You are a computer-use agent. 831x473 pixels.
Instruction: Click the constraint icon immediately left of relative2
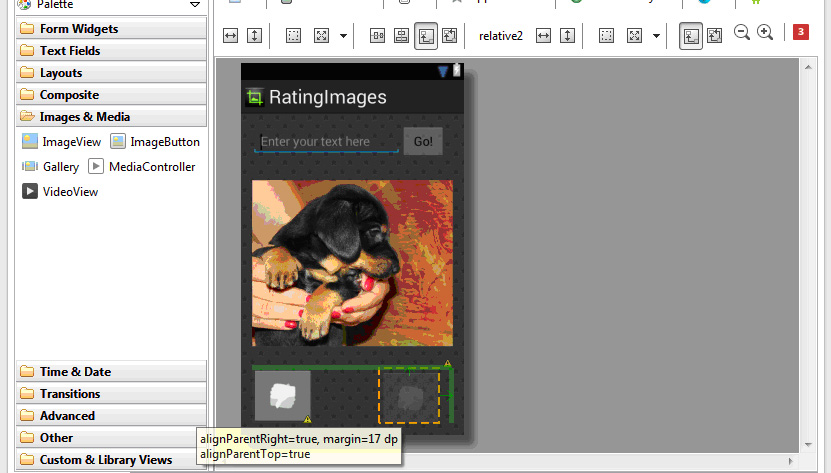click(449, 36)
